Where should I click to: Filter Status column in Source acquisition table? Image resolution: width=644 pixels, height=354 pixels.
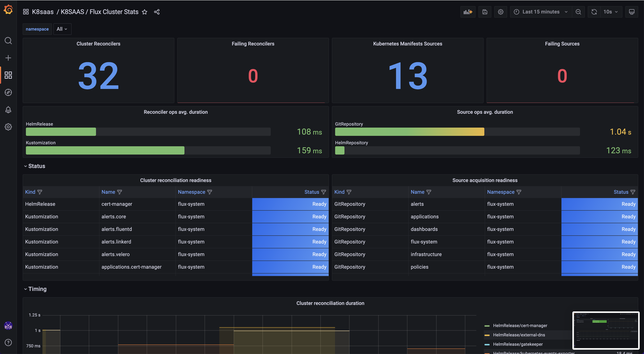click(x=633, y=192)
